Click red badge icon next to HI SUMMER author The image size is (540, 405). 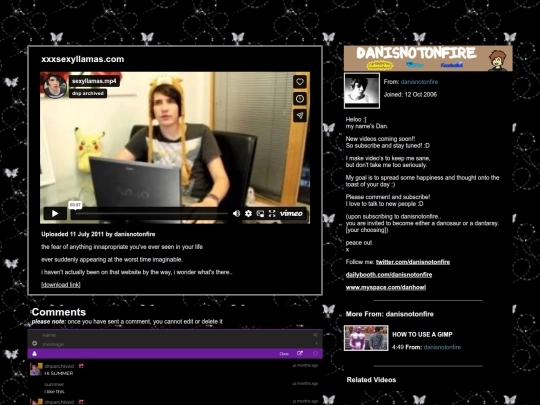pyautogui.click(x=81, y=366)
